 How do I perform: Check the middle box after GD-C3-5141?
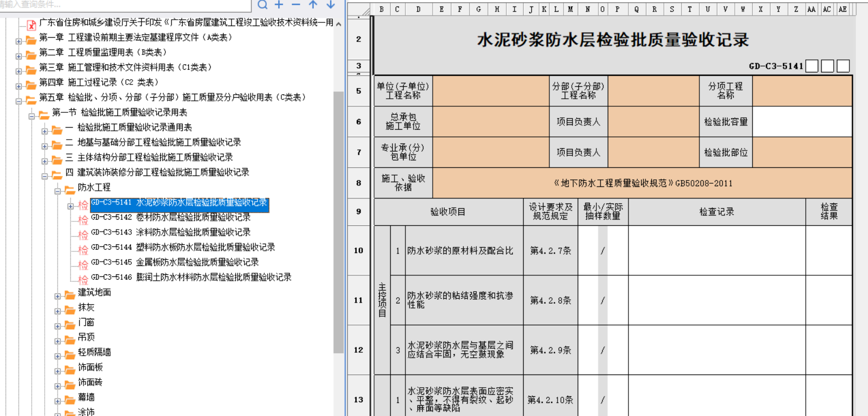(828, 66)
